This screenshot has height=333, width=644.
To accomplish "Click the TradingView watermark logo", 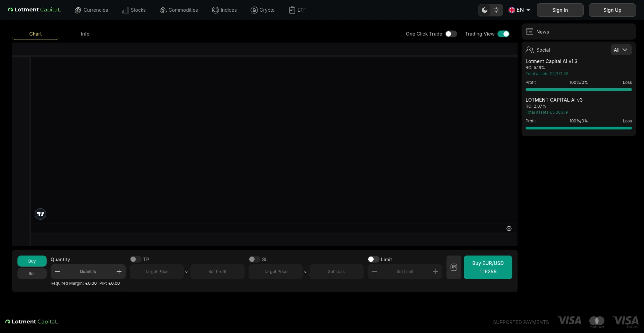I will 40,214.
